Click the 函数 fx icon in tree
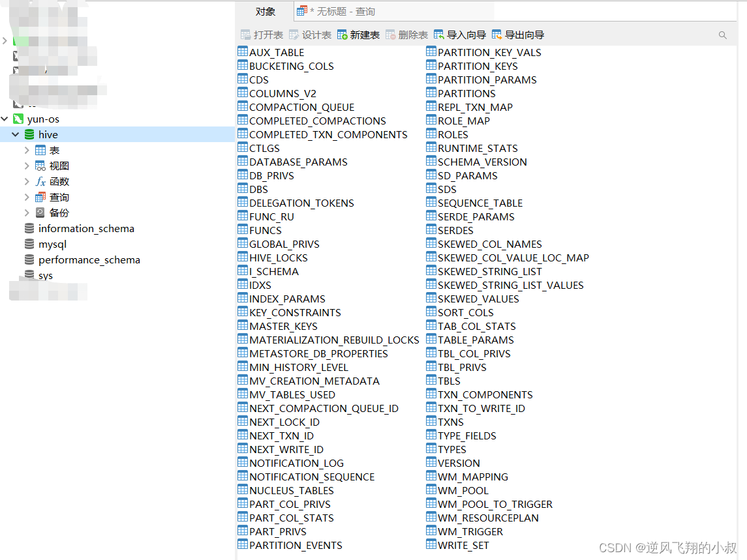 click(x=40, y=181)
